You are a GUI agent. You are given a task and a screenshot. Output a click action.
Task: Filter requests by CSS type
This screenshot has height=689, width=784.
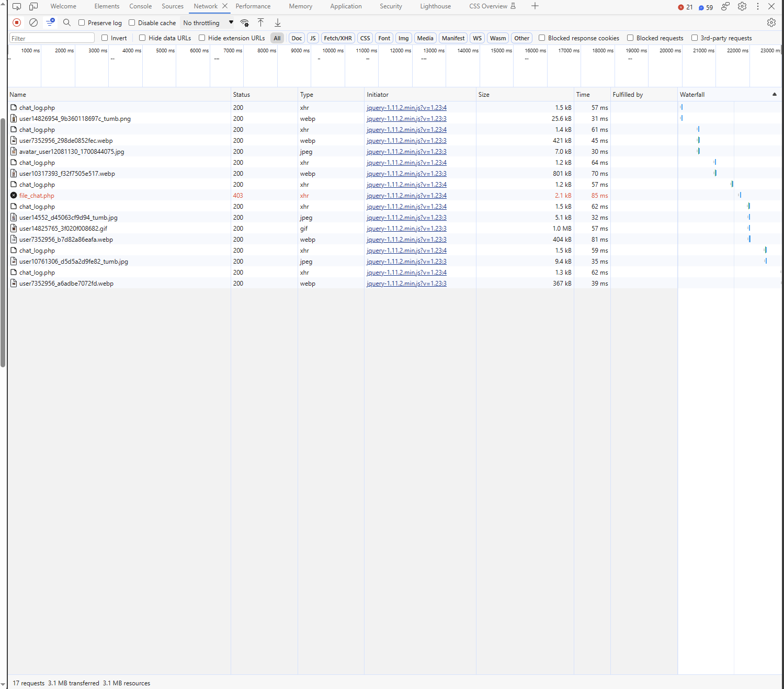[365, 38]
